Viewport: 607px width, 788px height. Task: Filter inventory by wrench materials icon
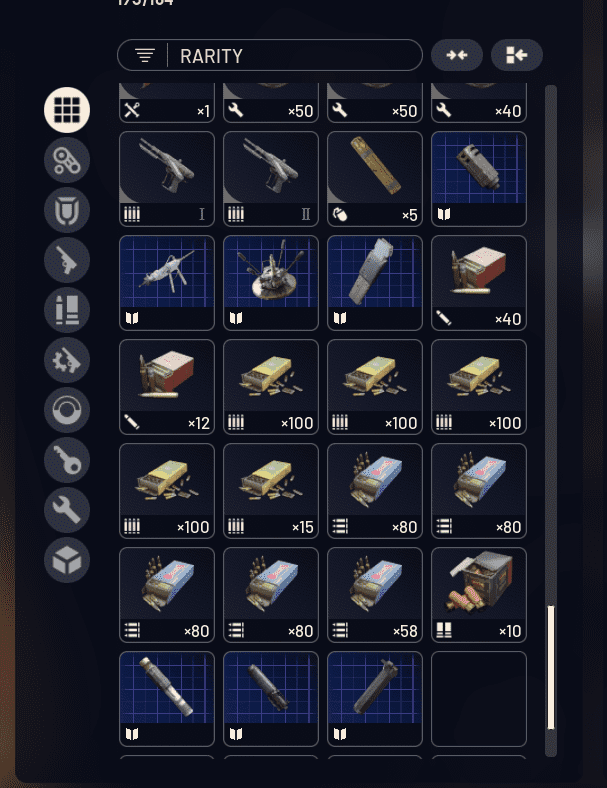tap(67, 510)
